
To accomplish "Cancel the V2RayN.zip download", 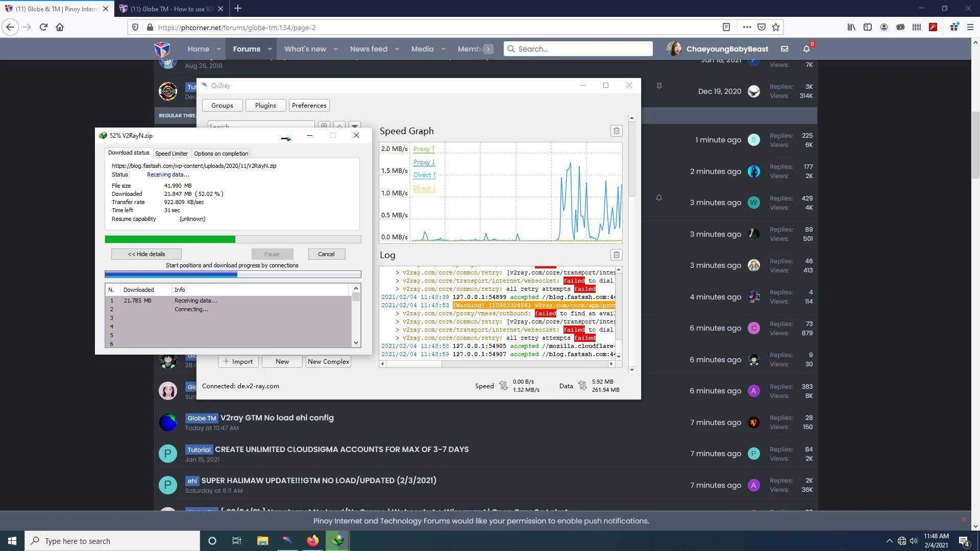I will click(326, 254).
